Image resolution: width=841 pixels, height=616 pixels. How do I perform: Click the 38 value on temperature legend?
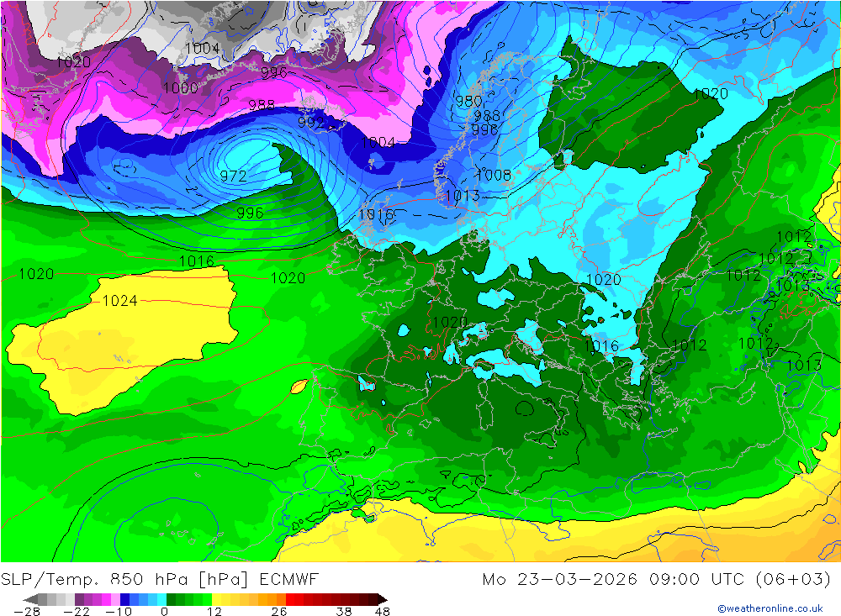344,611
